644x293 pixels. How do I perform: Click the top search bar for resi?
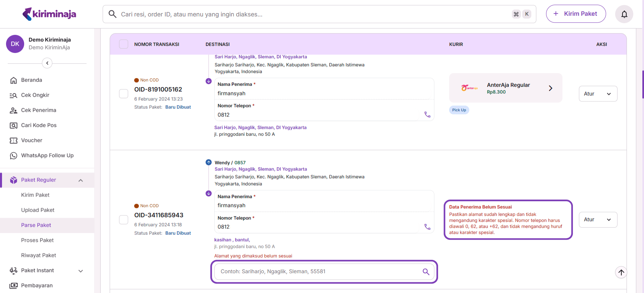click(x=312, y=14)
